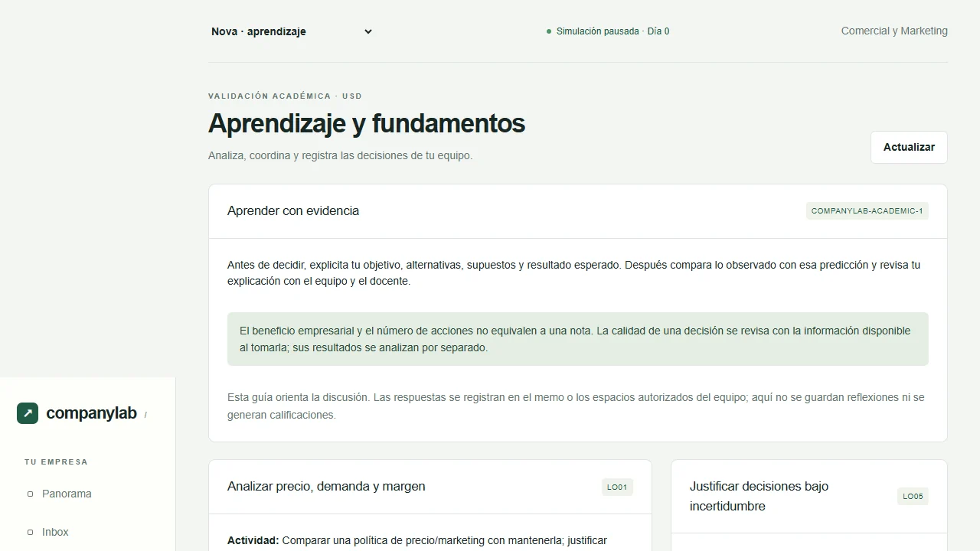Click the LO01 tag
Screen dimensions: 980x551
[x=617, y=487]
